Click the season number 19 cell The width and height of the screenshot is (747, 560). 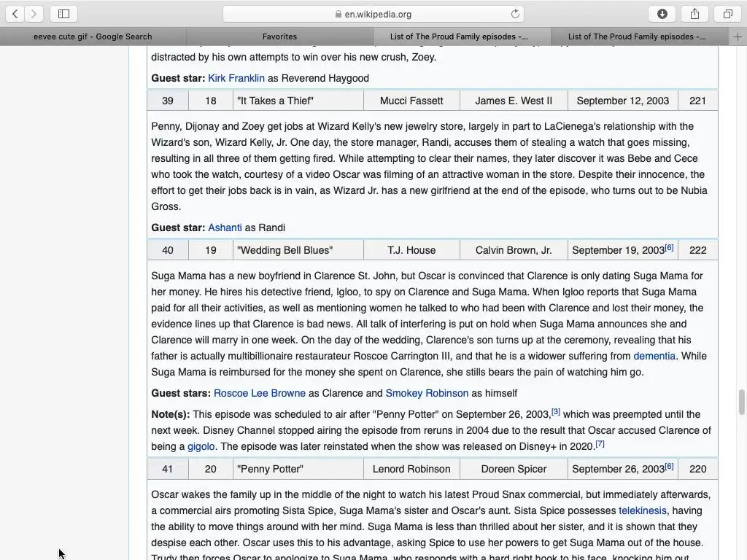coord(211,251)
